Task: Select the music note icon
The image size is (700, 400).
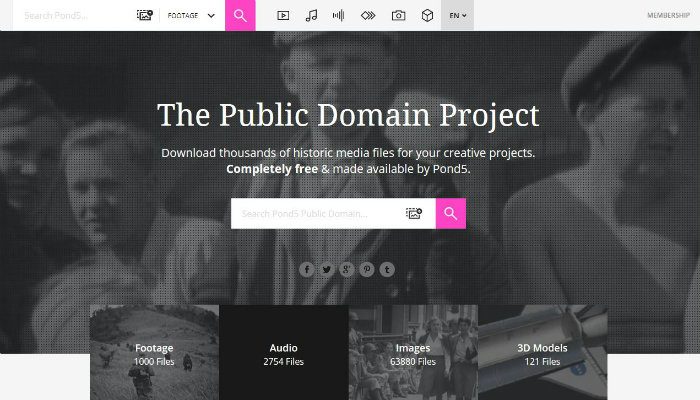Action: pyautogui.click(x=311, y=16)
